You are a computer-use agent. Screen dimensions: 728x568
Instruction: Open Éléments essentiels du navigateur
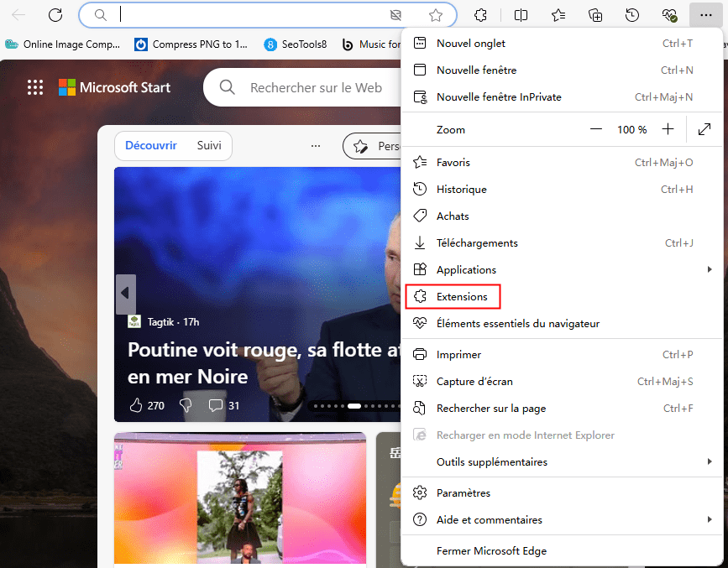pos(562,324)
